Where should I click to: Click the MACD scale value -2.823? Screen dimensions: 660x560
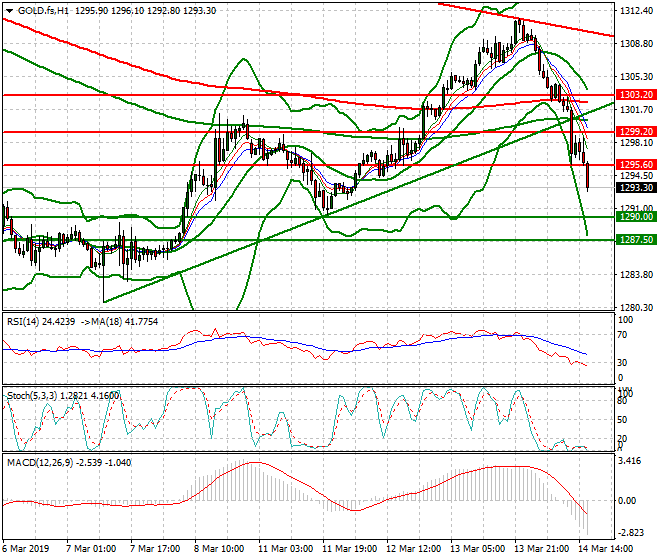coord(630,533)
